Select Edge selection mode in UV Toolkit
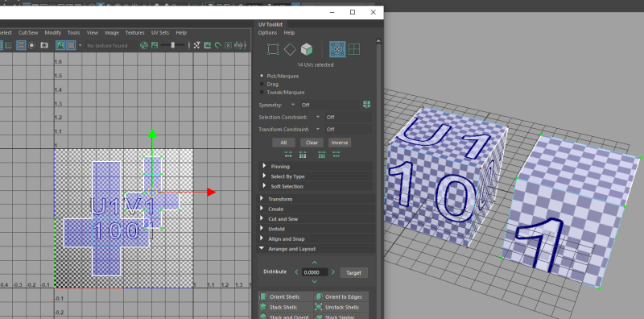Screen dimensions: 644x319 290,49
